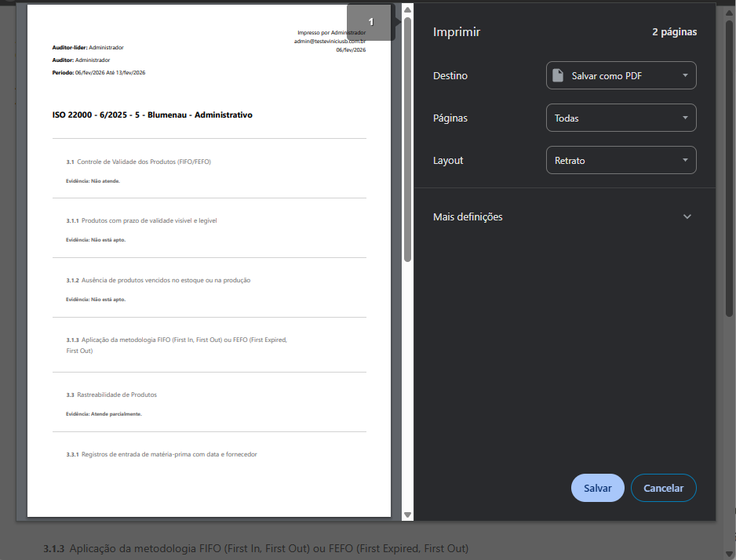Click '3.3.1 Registros de entrada de matéria-prima' line
Viewport: 736px width, 560px height.
[162, 454]
